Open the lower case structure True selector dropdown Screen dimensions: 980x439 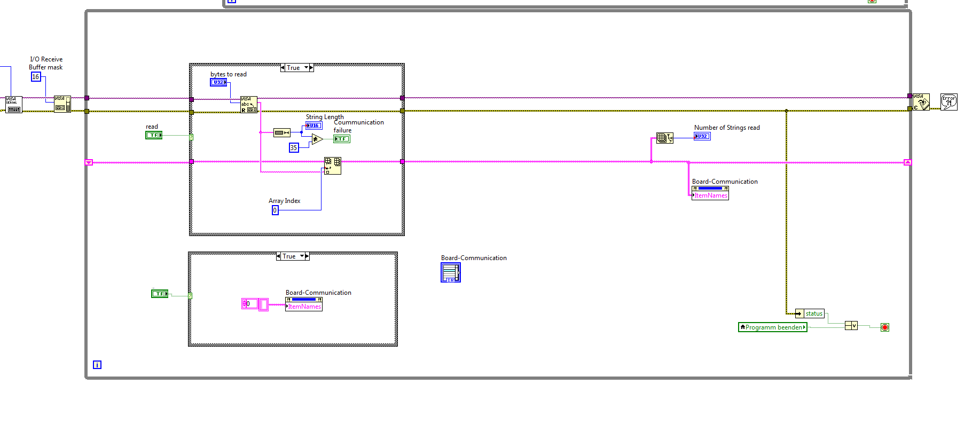[302, 256]
